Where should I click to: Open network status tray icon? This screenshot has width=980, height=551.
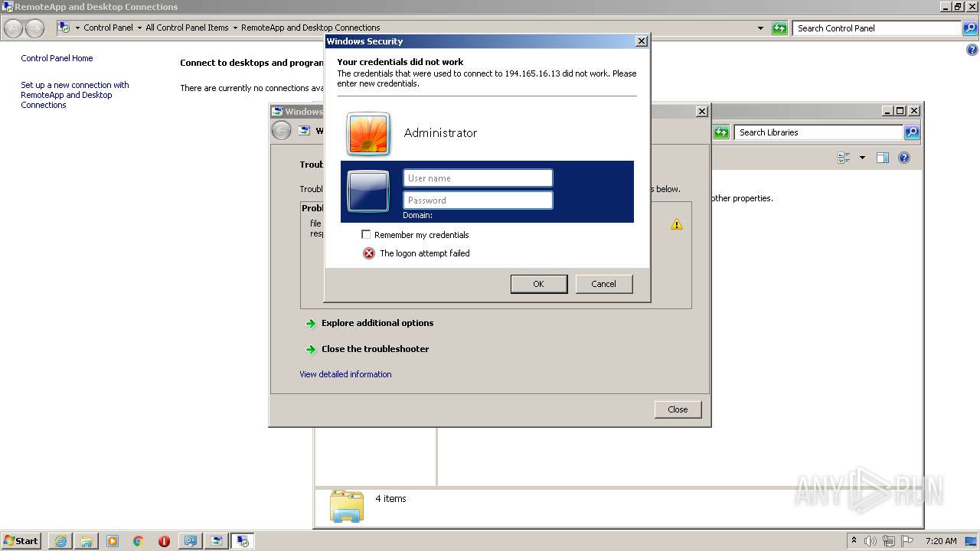tap(889, 541)
